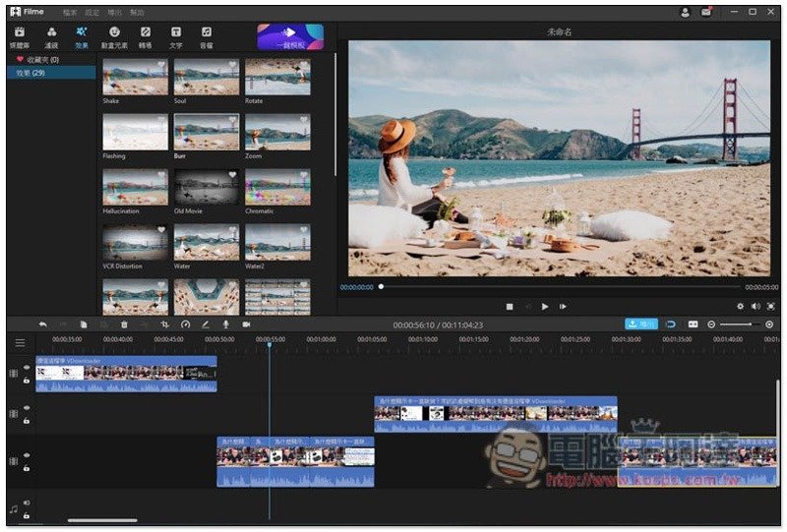Open the 檔案 file menu
787x532 pixels.
click(70, 13)
